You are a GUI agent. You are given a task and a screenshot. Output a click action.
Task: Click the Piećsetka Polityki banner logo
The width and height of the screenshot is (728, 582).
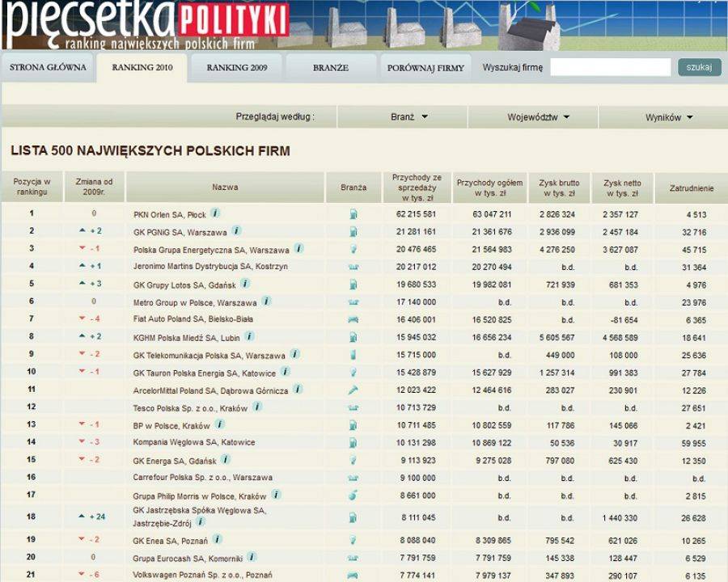148,24
